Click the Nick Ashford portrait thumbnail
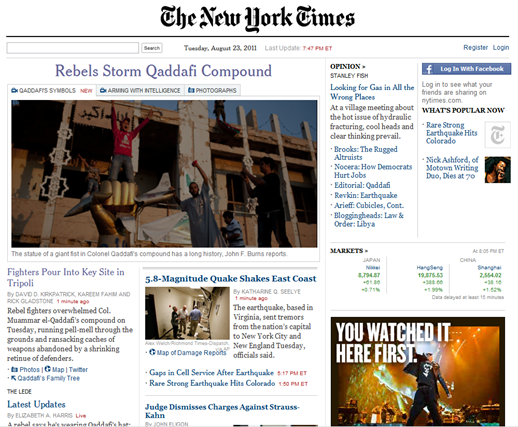This screenshot has width=518, height=427. (x=498, y=170)
